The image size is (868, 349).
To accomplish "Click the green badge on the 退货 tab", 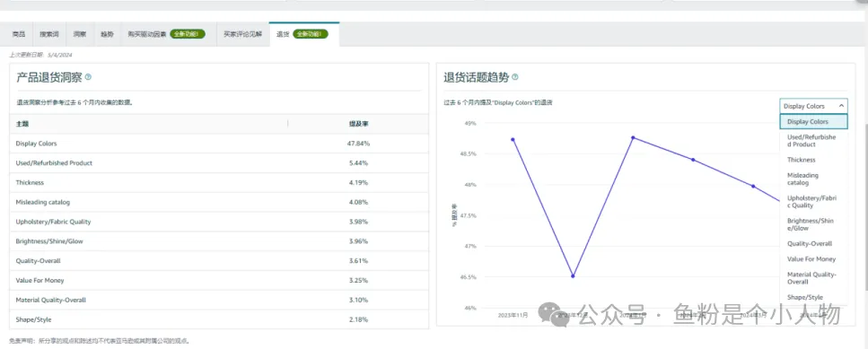I will pos(311,34).
